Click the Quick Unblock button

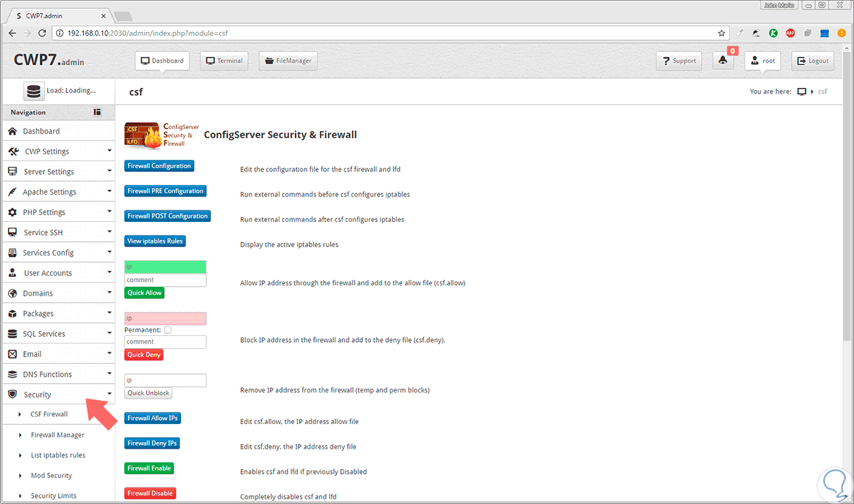pos(148,393)
